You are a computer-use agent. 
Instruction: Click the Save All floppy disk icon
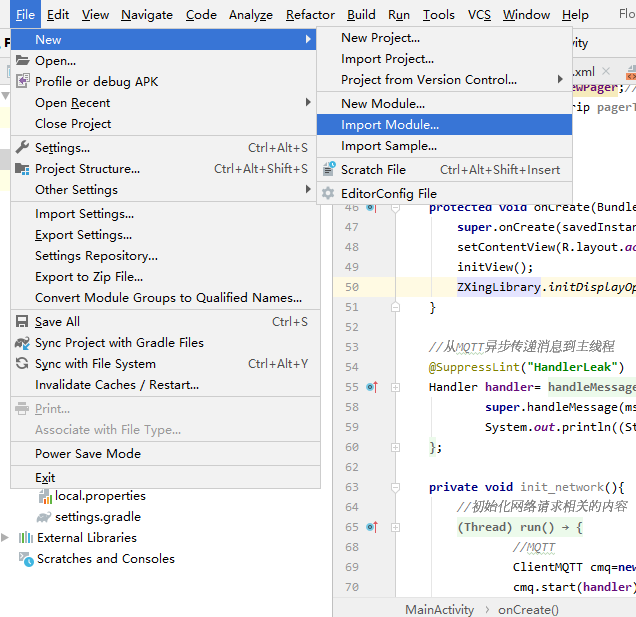[x=23, y=322]
